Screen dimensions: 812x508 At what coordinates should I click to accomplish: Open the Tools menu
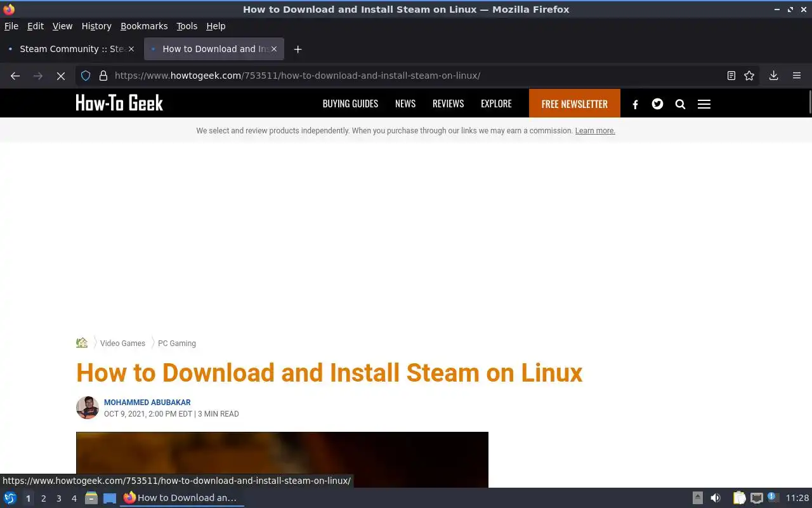(x=187, y=26)
